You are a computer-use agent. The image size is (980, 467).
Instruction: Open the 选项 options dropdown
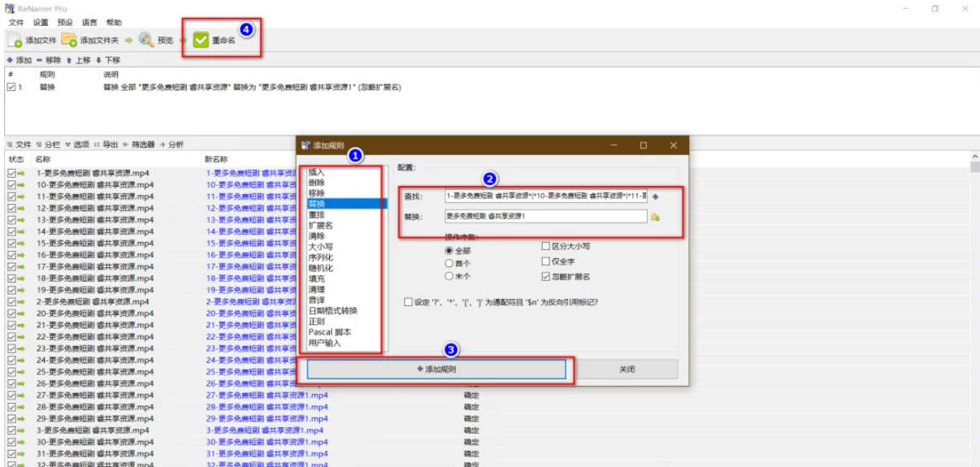(x=77, y=145)
